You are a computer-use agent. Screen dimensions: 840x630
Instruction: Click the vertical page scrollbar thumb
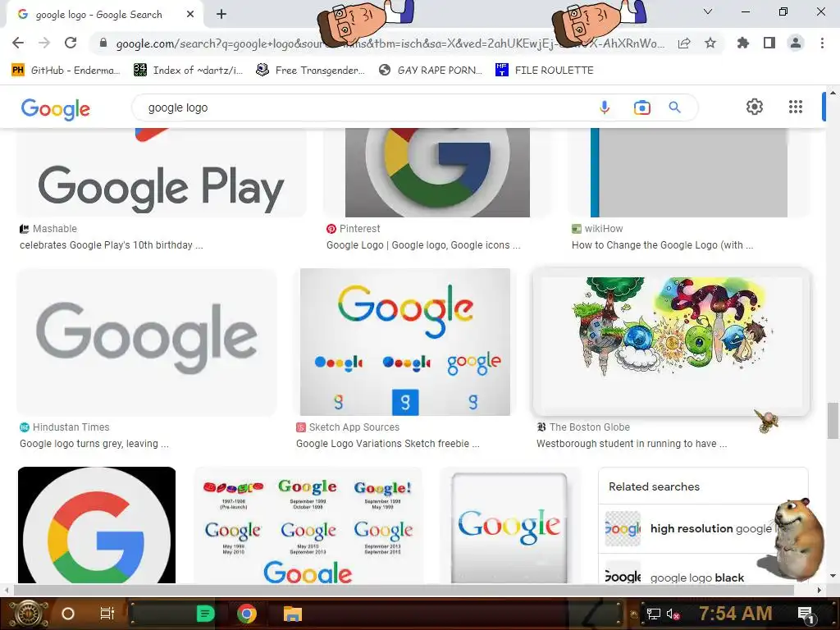[833, 421]
